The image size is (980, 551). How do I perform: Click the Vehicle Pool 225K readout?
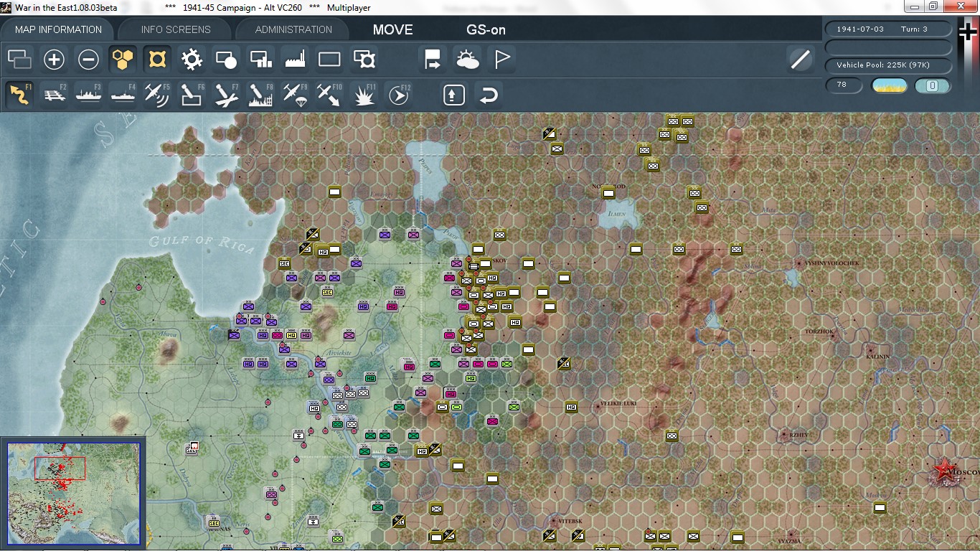(888, 65)
